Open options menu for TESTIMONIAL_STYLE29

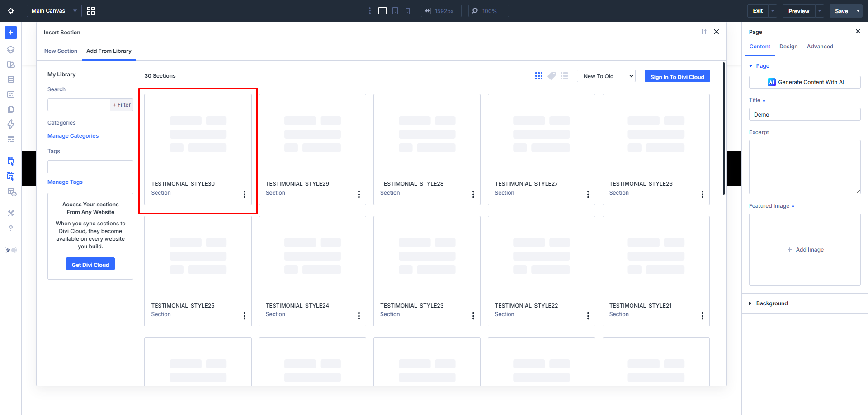point(359,194)
